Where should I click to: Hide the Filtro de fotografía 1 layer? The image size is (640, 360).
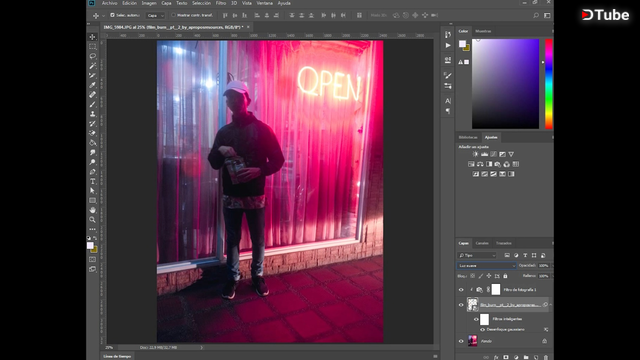[x=461, y=290]
